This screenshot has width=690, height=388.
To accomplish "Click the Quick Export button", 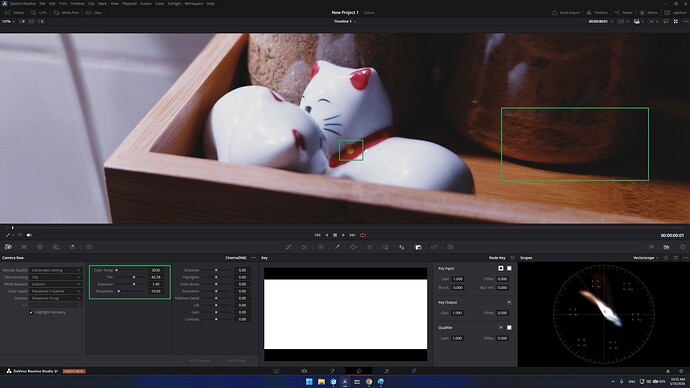I will 566,13.
